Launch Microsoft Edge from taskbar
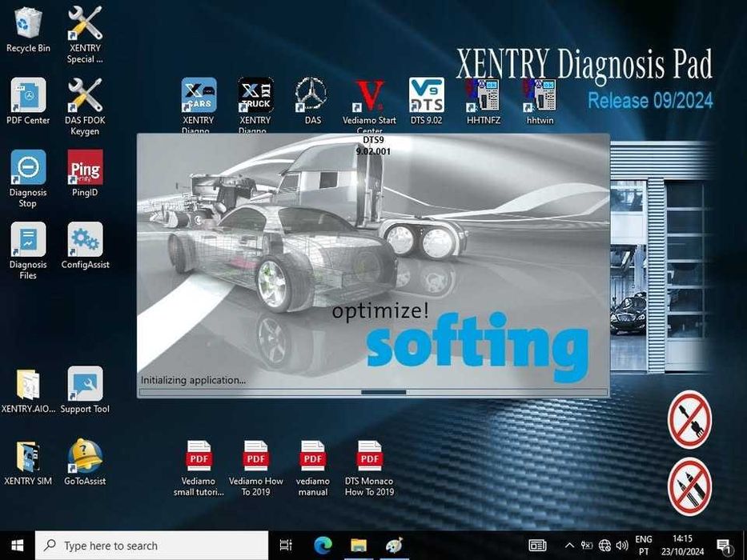This screenshot has width=747, height=560. pyautogui.click(x=323, y=546)
